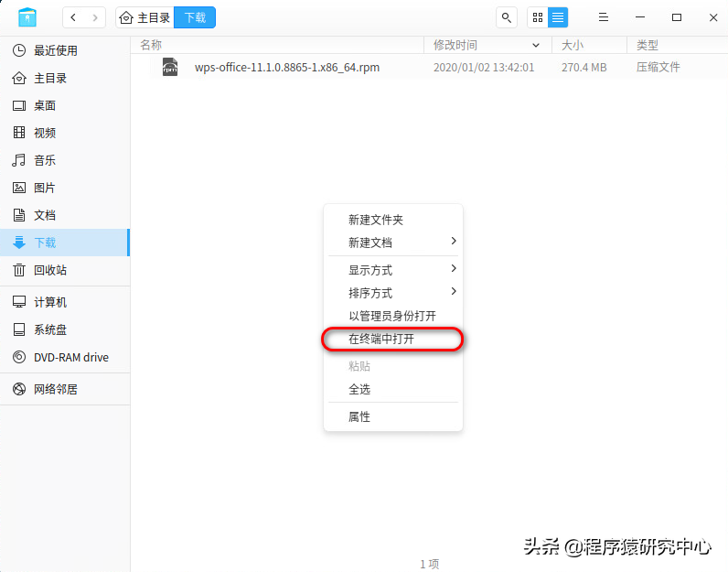Screen dimensions: 728x572
Task: Open 计算机 in the sidebar
Action: pos(65,302)
